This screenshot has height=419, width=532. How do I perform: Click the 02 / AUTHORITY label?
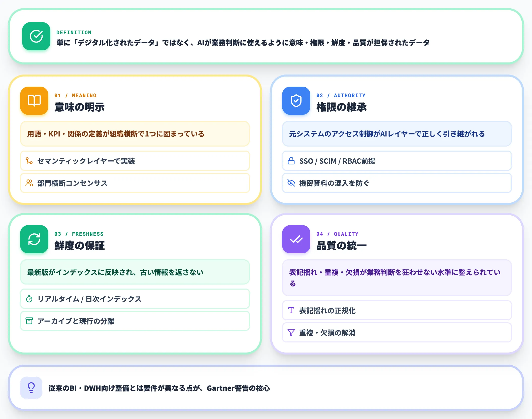[341, 95]
